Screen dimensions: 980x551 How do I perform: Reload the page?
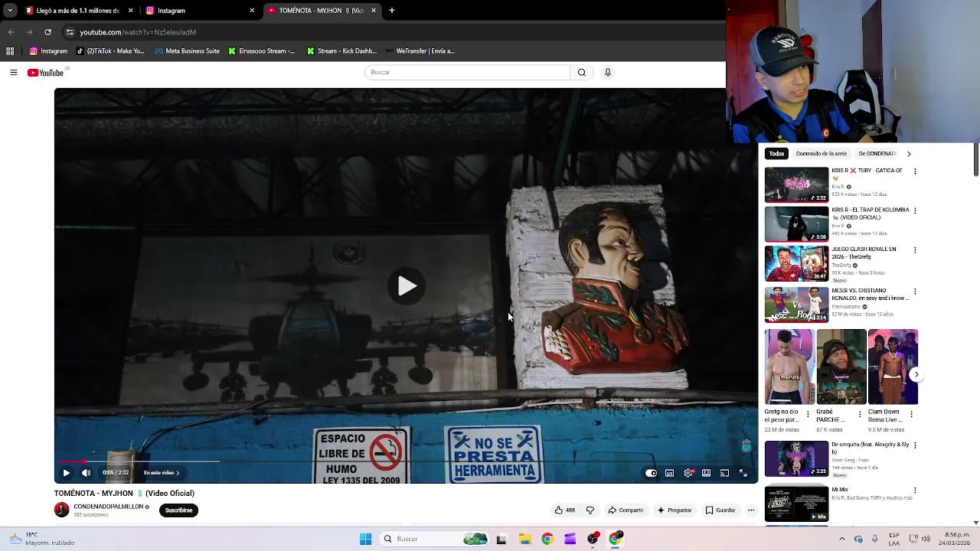[47, 32]
